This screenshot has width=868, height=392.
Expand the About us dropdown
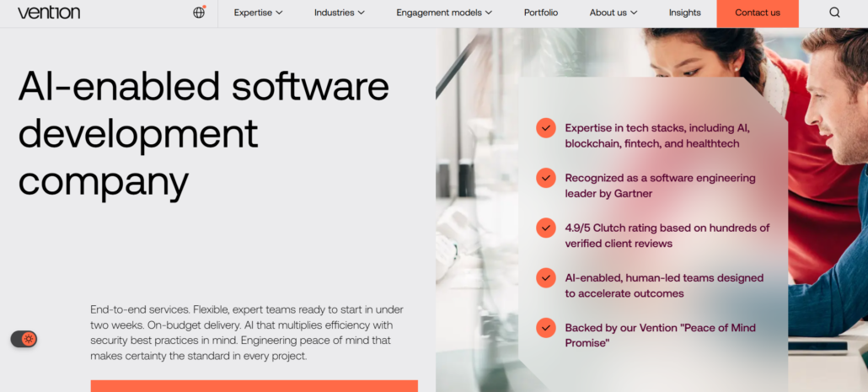tap(613, 13)
